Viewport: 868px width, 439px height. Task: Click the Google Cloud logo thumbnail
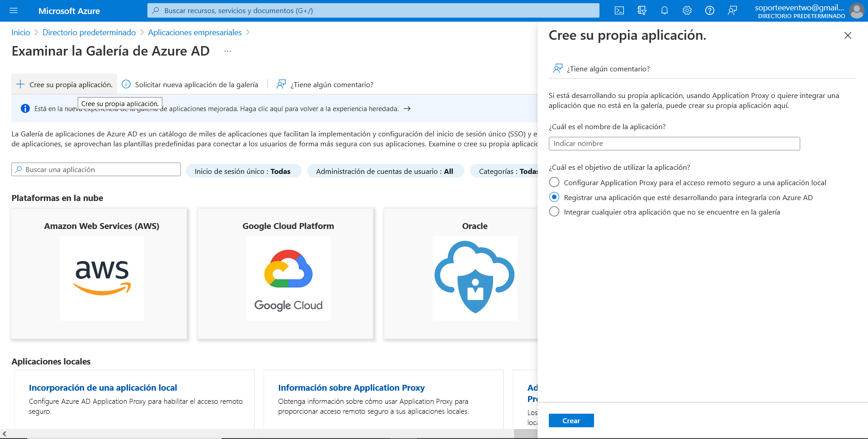pos(288,278)
